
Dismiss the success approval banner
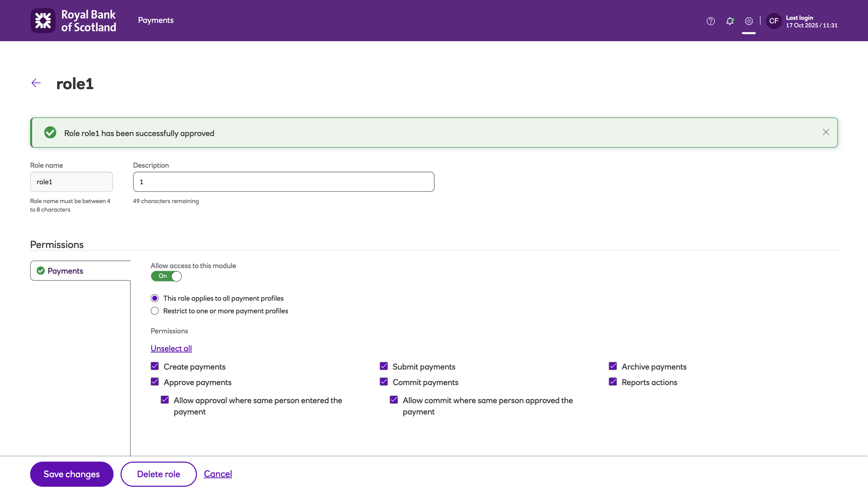click(826, 133)
